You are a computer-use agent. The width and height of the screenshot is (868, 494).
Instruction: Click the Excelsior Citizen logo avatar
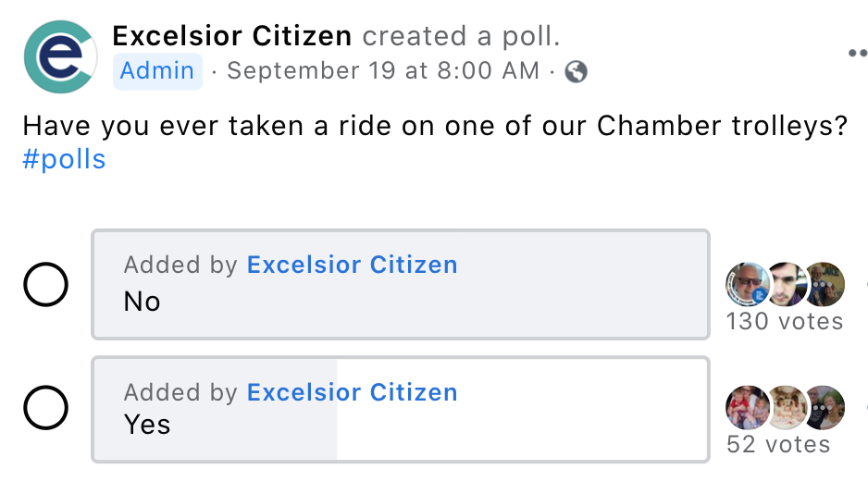[60, 56]
